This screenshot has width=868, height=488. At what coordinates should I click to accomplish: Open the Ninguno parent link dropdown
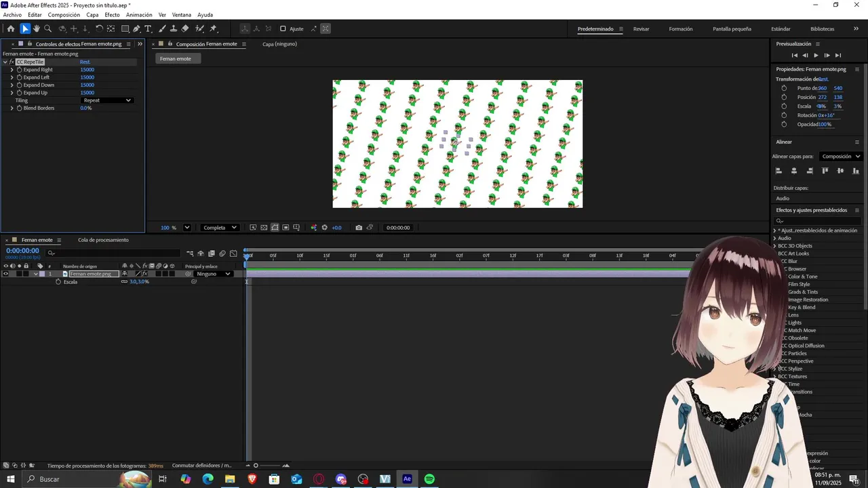point(214,274)
